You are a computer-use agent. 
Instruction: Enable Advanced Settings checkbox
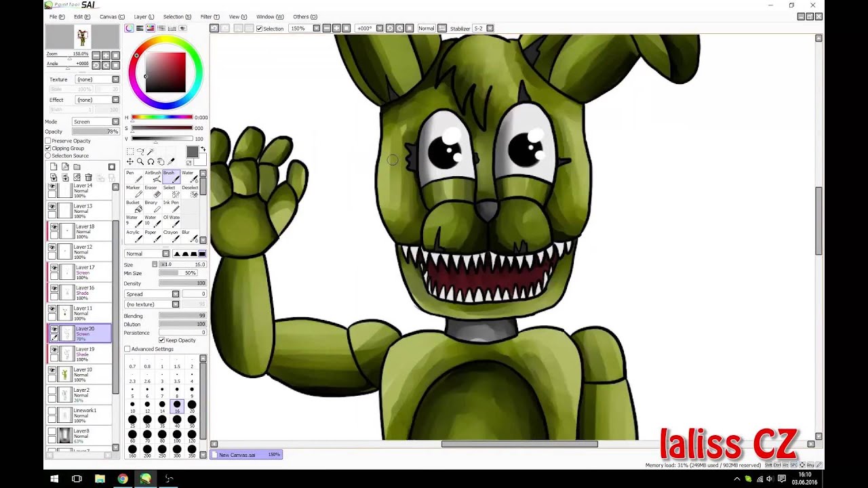(127, 349)
